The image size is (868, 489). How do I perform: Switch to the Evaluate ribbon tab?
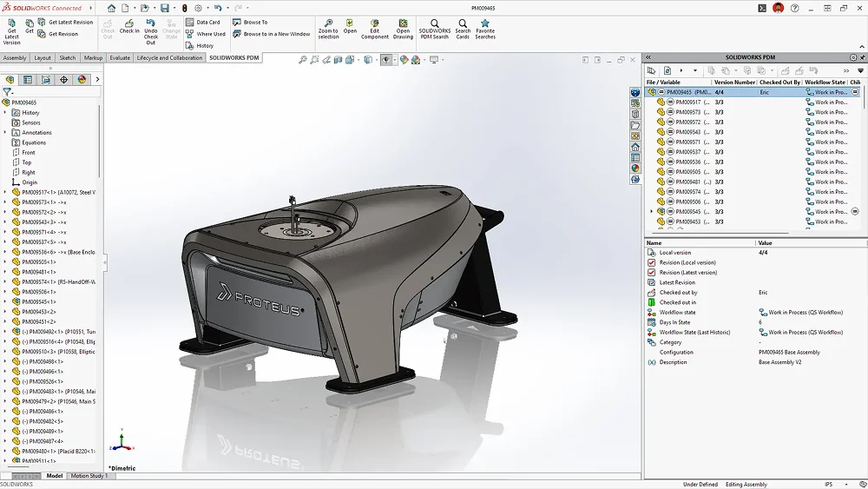pos(120,58)
